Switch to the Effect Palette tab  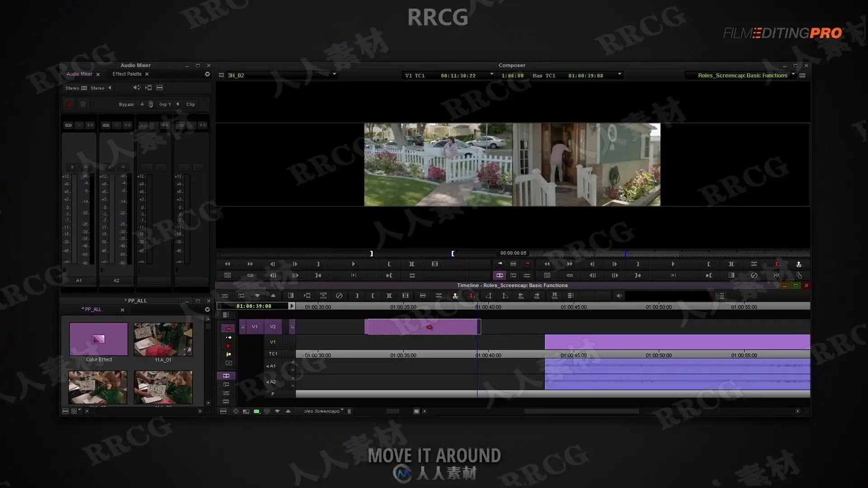click(x=127, y=74)
